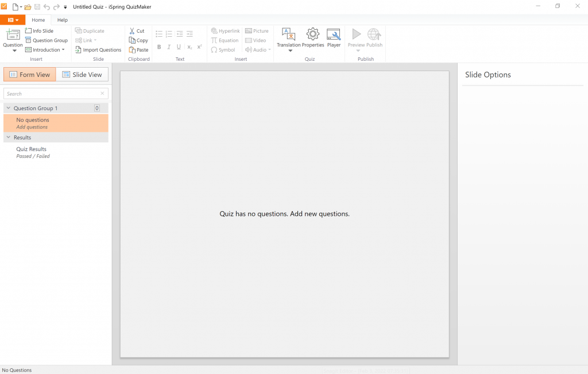The image size is (588, 374).
Task: Collapse the Results section
Action: coord(9,138)
